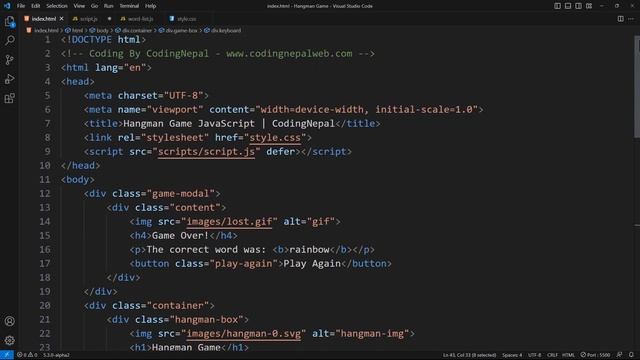Open the style.css link on line 8
The image size is (640, 360).
275,138
